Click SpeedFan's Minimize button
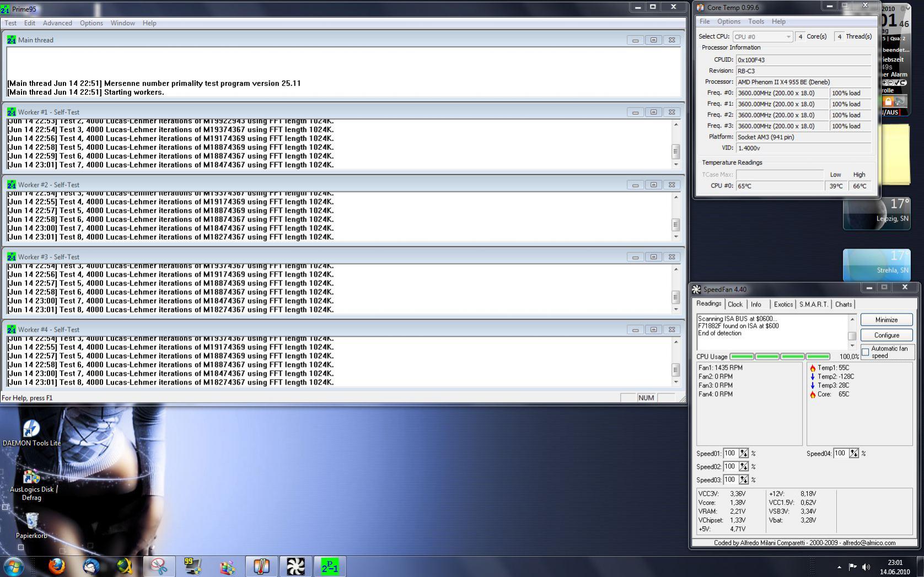This screenshot has height=577, width=924. [887, 320]
